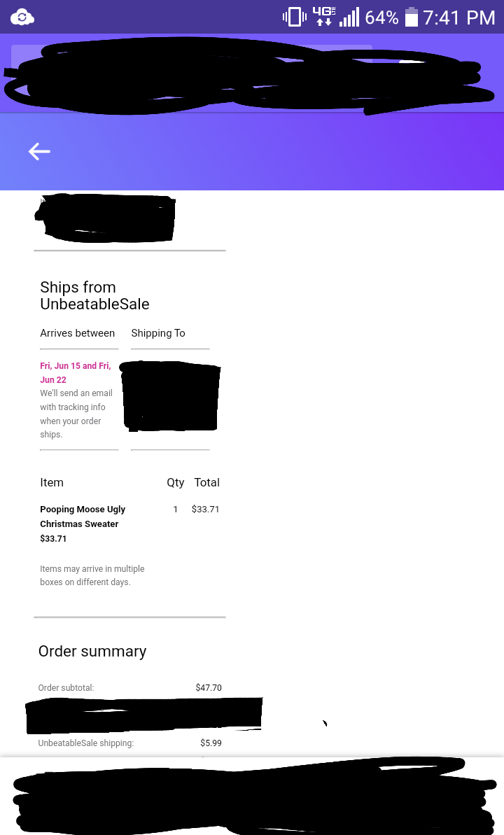Viewport: 504px width, 835px height.
Task: Tap the cloud sync icon in status bar
Action: 22,17
